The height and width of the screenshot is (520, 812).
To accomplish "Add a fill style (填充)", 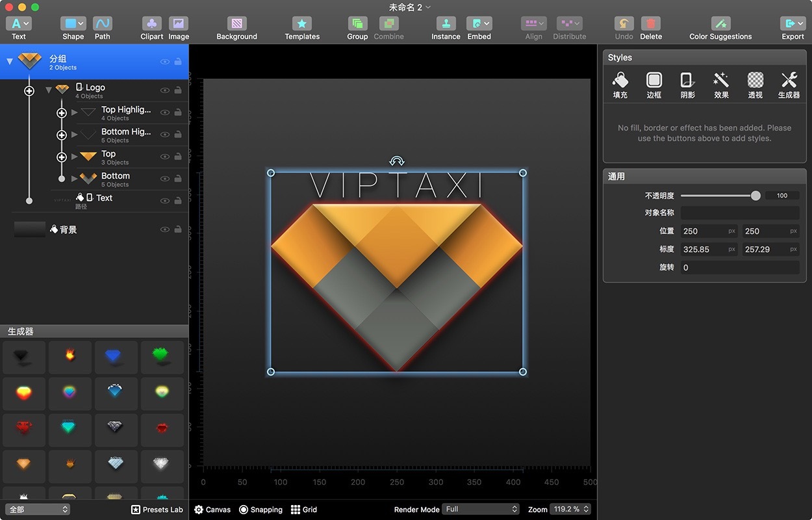I will [620, 81].
